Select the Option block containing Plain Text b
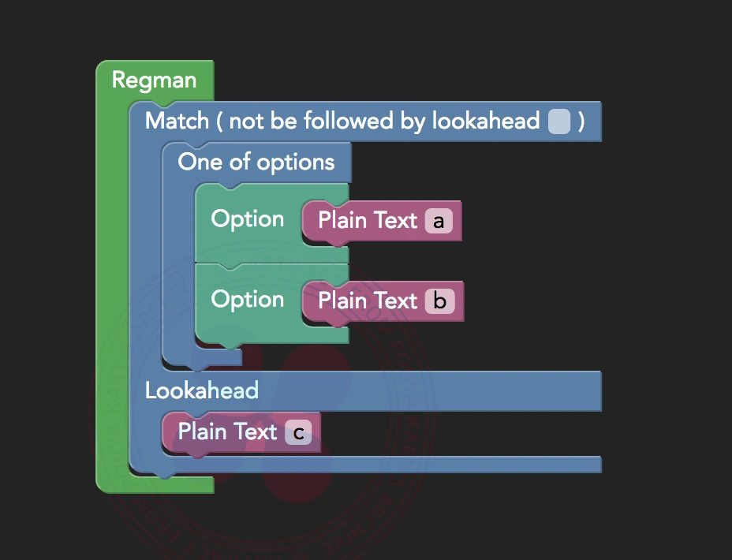Image resolution: width=732 pixels, height=560 pixels. tap(247, 300)
